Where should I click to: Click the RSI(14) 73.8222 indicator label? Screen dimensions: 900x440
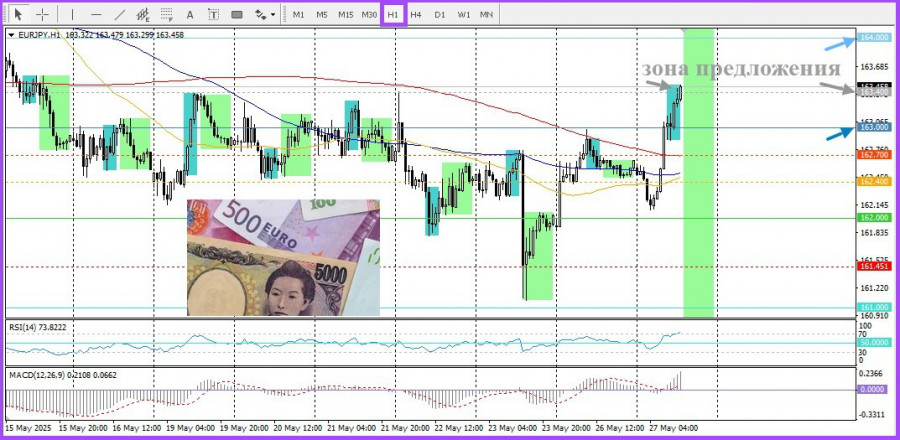pos(37,326)
